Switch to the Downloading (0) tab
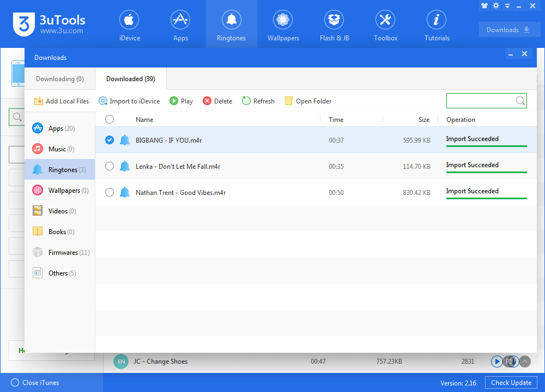 coord(60,79)
